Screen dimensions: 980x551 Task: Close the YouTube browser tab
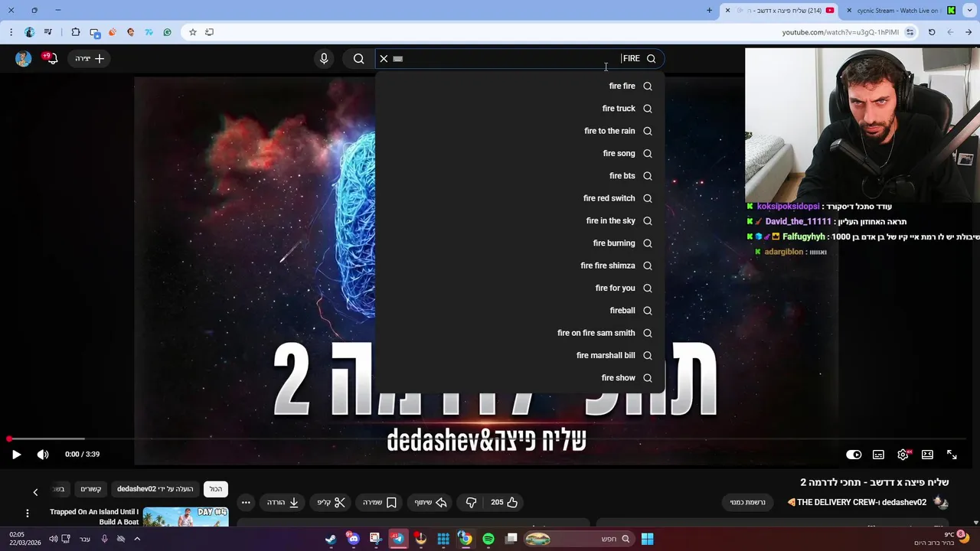click(x=727, y=11)
